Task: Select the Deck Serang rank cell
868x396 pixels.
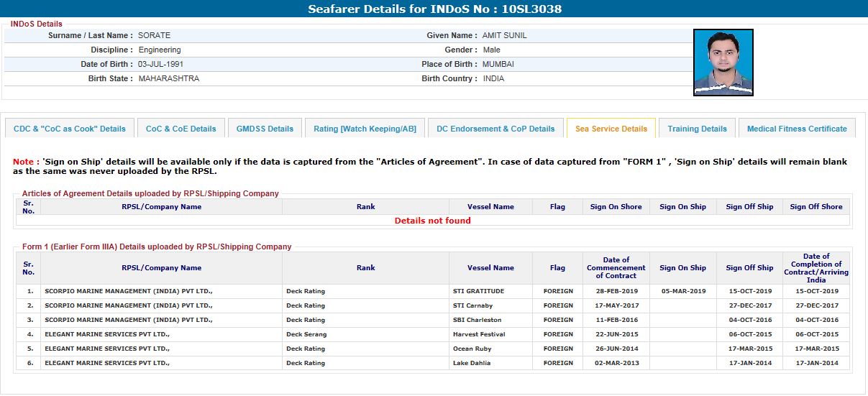Action: pos(306,334)
